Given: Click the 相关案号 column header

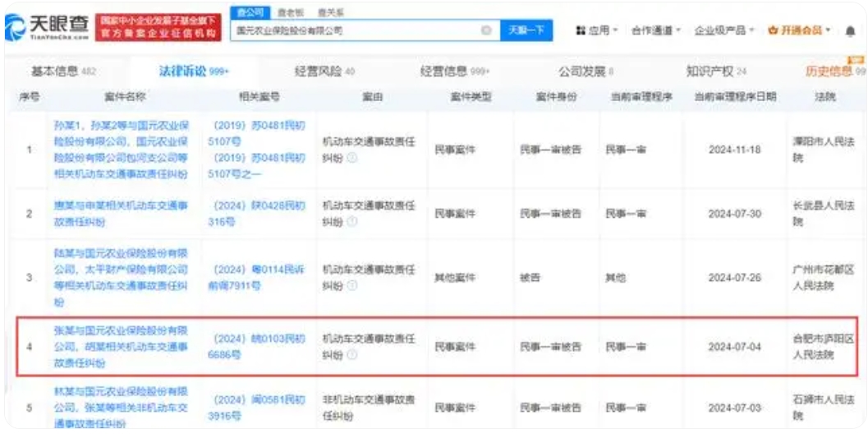Looking at the screenshot, I should click(x=259, y=97).
